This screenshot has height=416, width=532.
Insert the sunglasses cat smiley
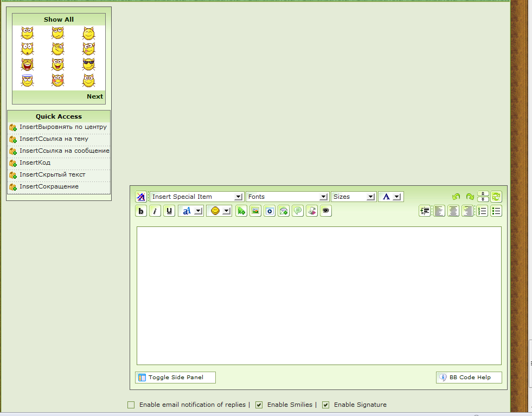tap(88, 64)
